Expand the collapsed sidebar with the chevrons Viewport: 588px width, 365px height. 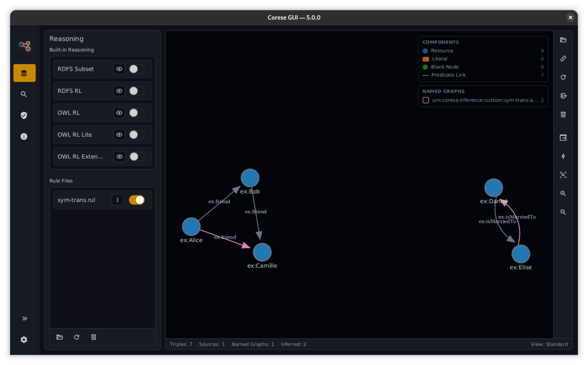tap(24, 318)
